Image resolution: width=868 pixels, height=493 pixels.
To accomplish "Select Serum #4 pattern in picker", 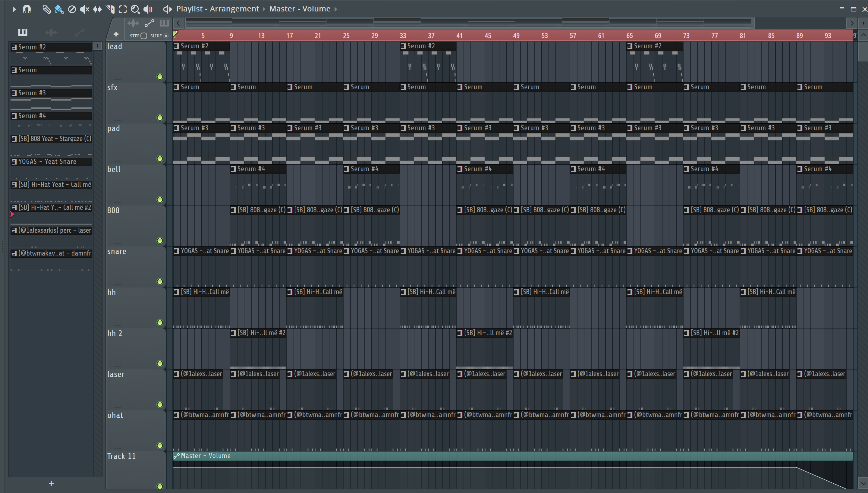I will (x=51, y=116).
